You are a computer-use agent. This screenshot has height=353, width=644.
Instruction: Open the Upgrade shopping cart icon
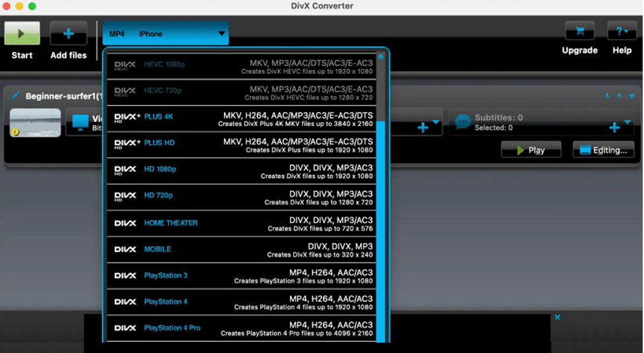[579, 31]
